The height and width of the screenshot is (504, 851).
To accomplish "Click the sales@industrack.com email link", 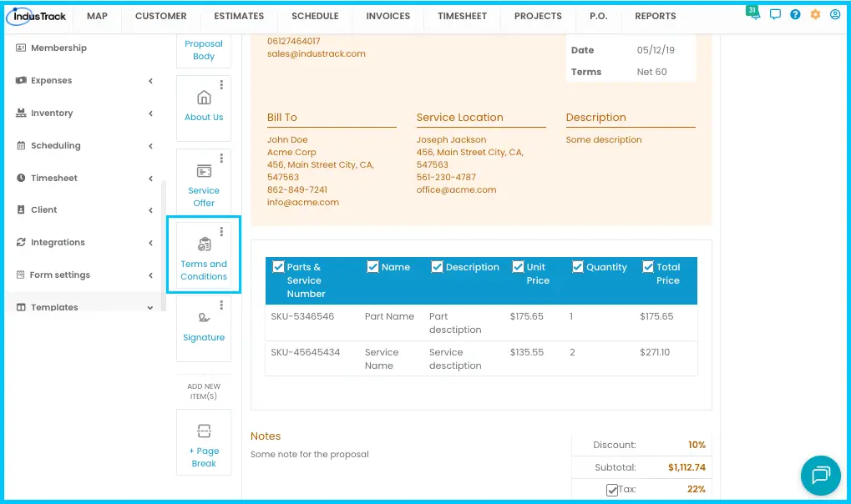I will click(x=317, y=53).
